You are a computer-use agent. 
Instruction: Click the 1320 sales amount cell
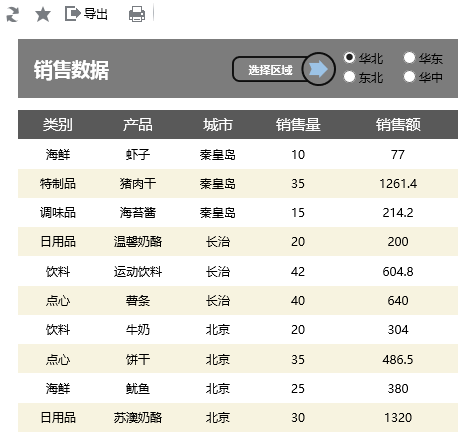(x=398, y=418)
